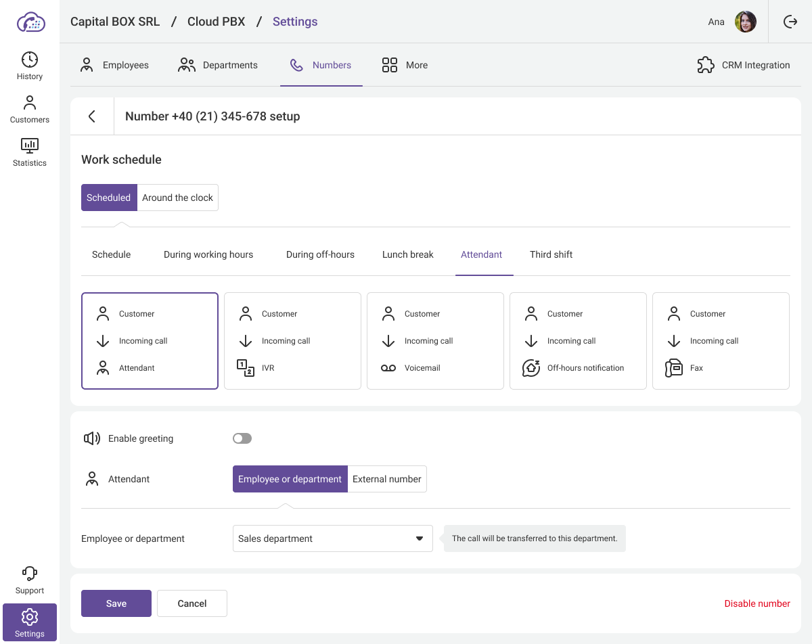This screenshot has height=644, width=812.
Task: Click the back arrow beside Number setup
Action: (x=92, y=116)
